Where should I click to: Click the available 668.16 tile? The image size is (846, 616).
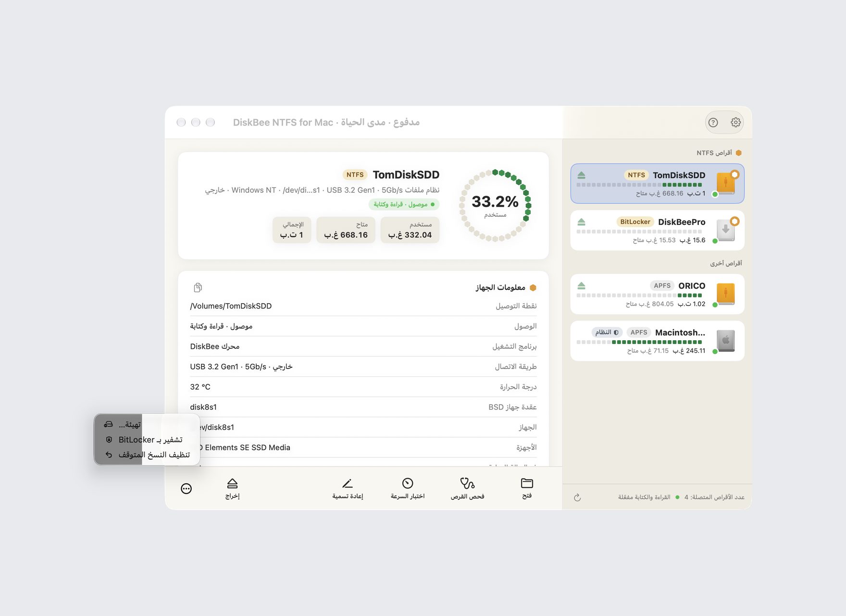(x=346, y=230)
